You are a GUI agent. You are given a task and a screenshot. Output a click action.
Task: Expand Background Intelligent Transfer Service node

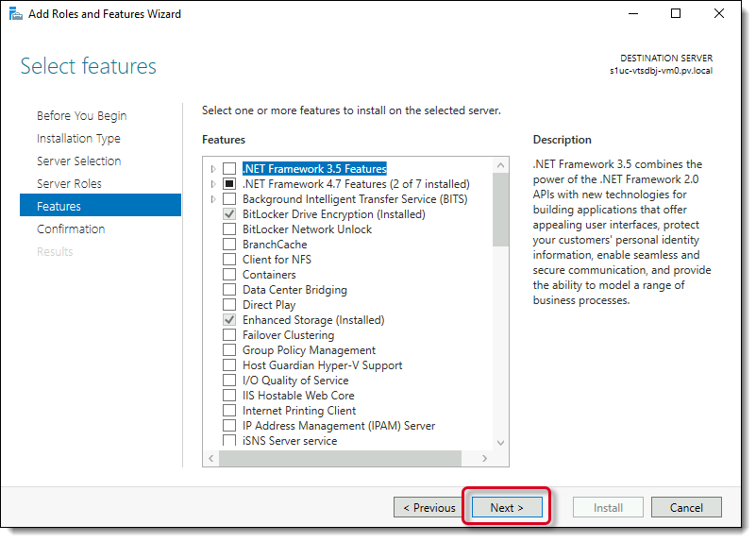click(213, 199)
